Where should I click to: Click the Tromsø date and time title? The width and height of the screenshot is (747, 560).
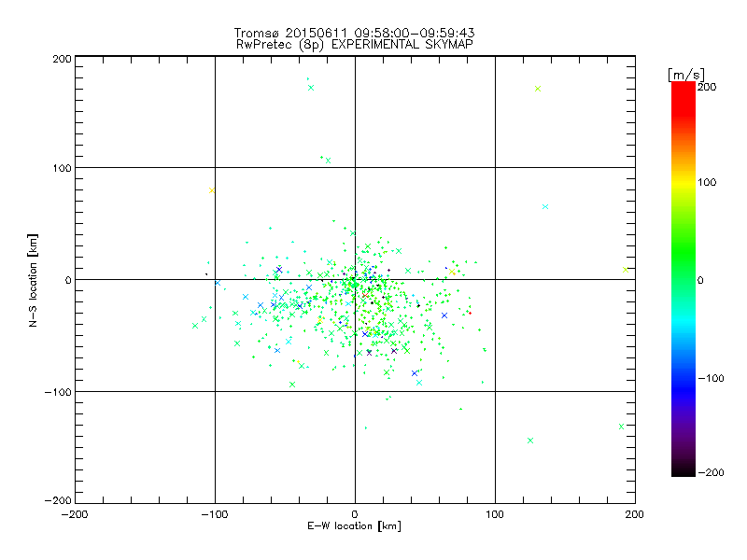pyautogui.click(x=355, y=33)
